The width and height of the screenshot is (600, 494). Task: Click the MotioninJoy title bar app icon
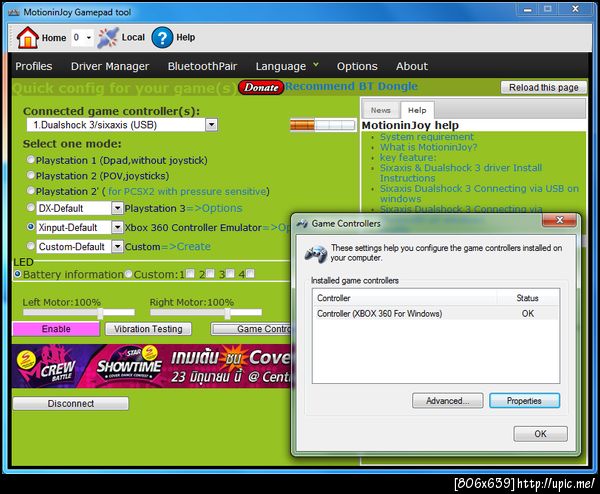[14, 12]
